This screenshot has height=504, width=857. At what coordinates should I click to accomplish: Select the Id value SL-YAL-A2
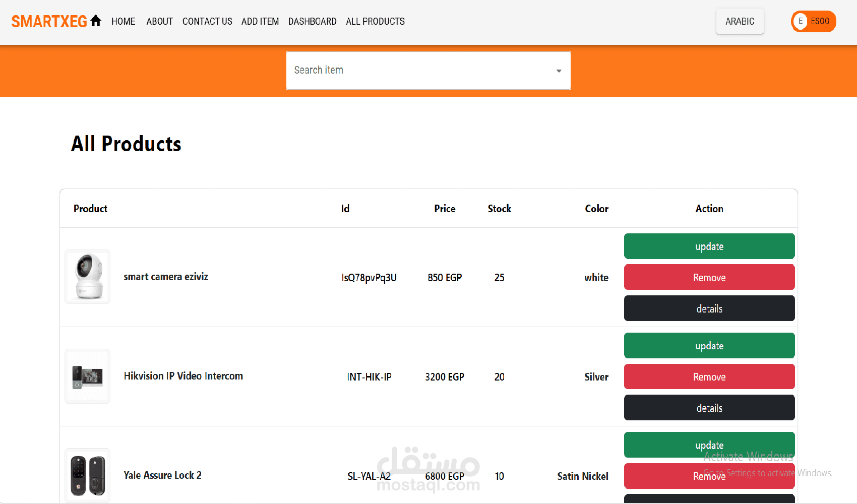click(x=369, y=476)
